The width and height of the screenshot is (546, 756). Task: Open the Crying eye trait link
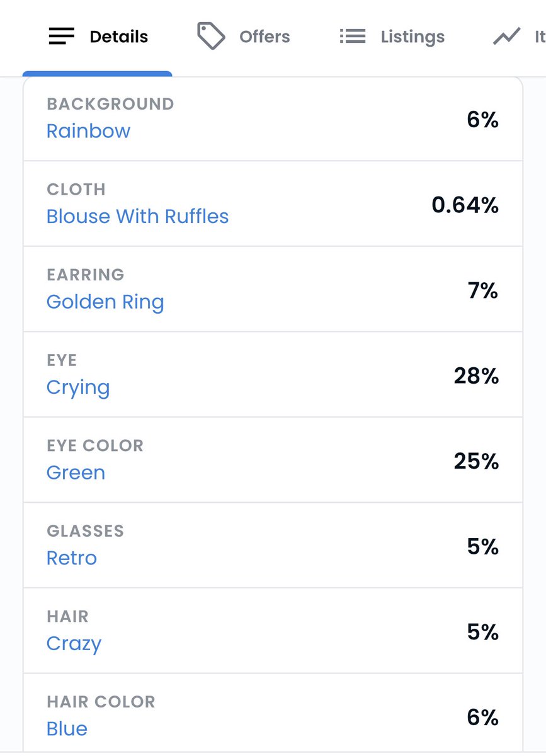tap(78, 387)
